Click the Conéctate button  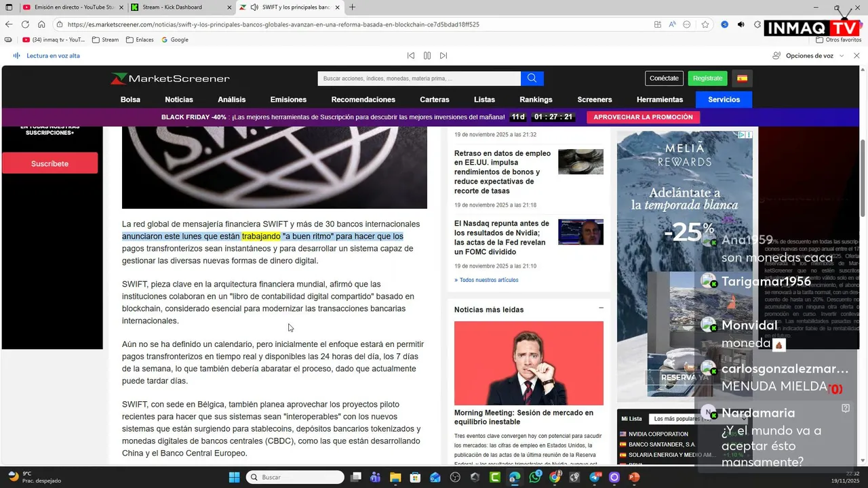(664, 78)
